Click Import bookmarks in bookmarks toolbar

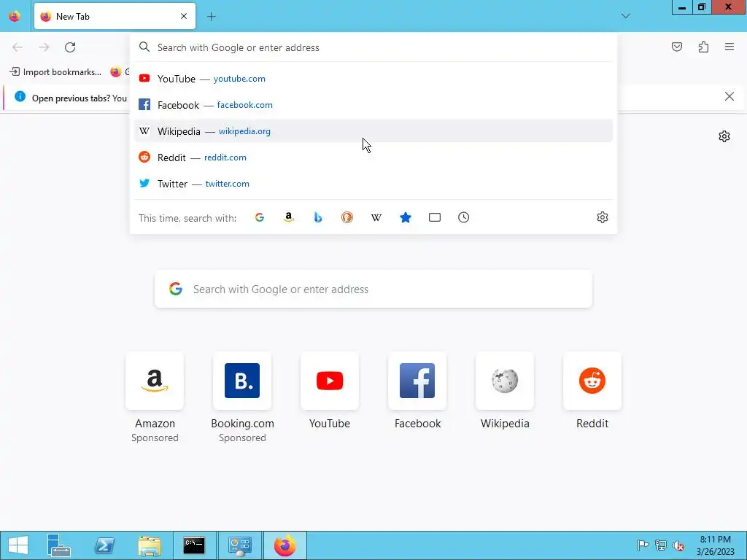pyautogui.click(x=55, y=72)
